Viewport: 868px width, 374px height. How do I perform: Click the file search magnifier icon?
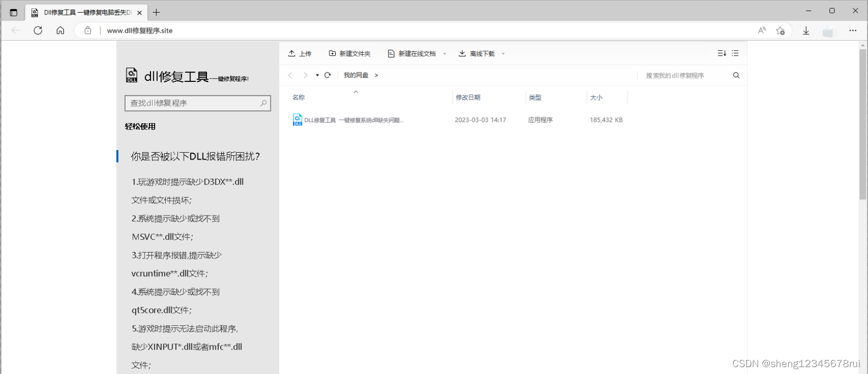pos(736,76)
